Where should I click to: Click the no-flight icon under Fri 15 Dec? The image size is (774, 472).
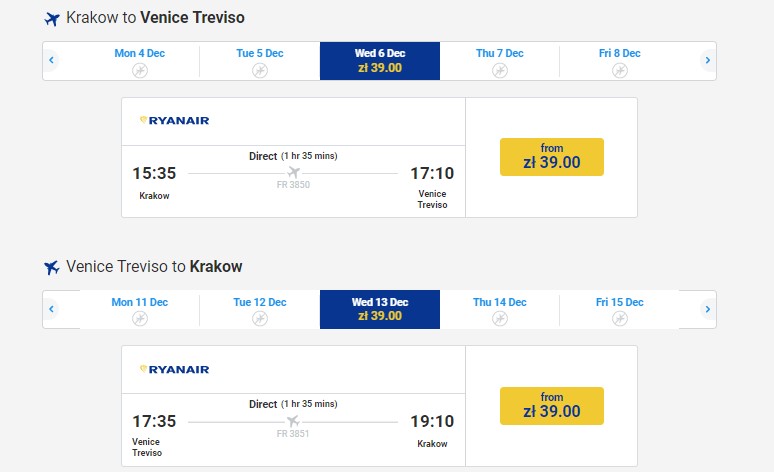tap(620, 318)
